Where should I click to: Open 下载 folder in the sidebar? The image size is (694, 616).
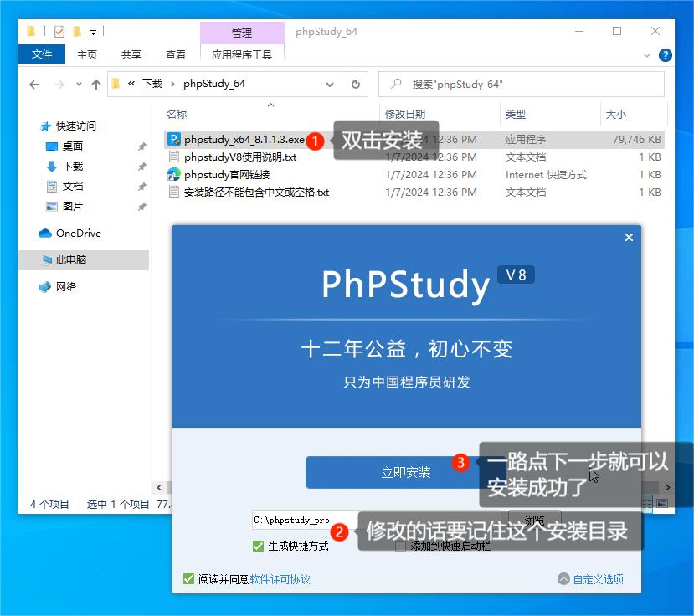click(x=72, y=166)
